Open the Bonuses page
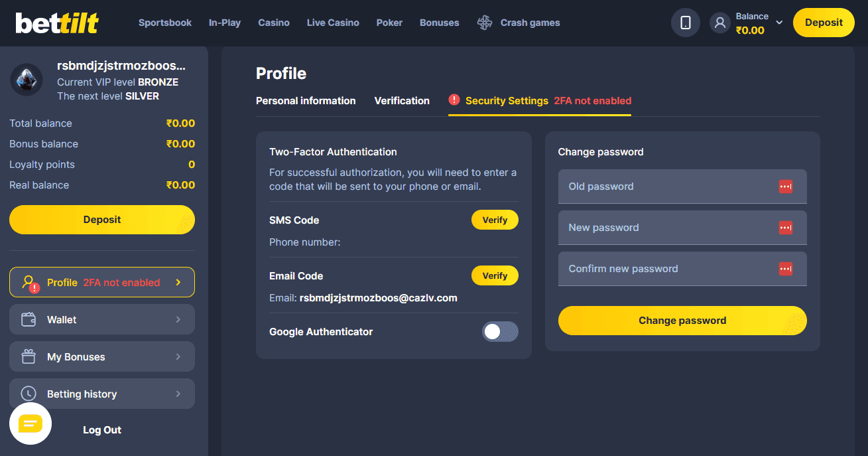The width and height of the screenshot is (868, 456). 440,23
